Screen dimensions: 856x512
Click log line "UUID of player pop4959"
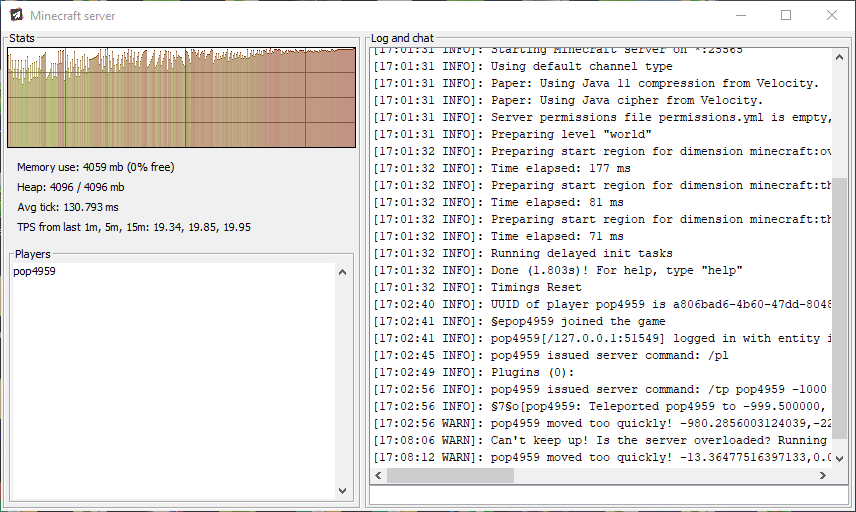point(602,304)
